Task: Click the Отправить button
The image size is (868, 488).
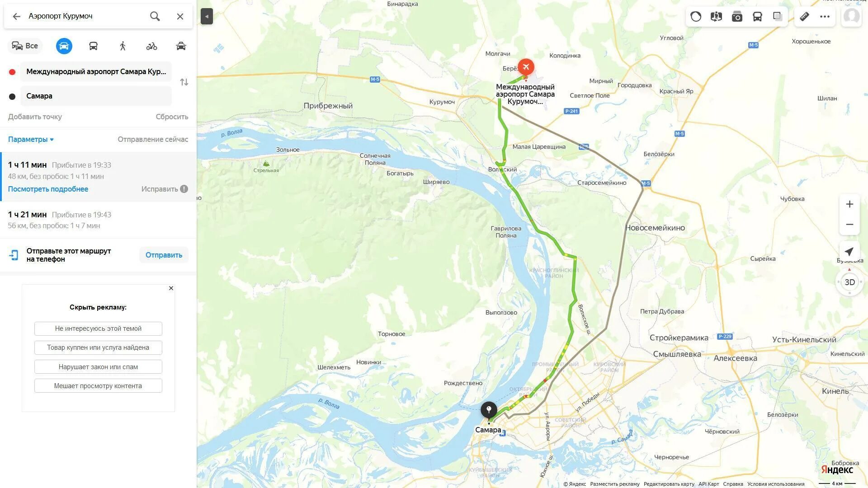Action: coord(164,255)
